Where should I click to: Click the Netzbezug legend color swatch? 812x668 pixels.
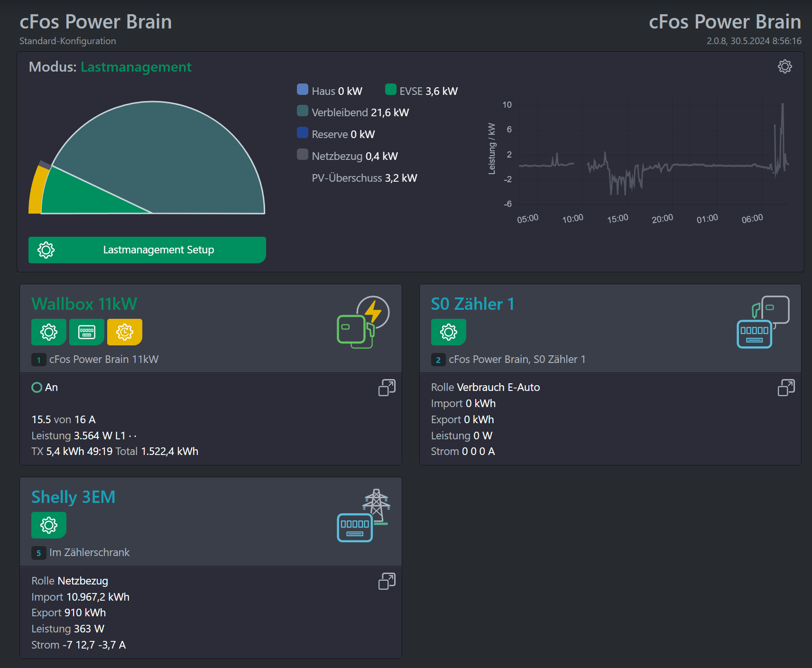(x=303, y=154)
